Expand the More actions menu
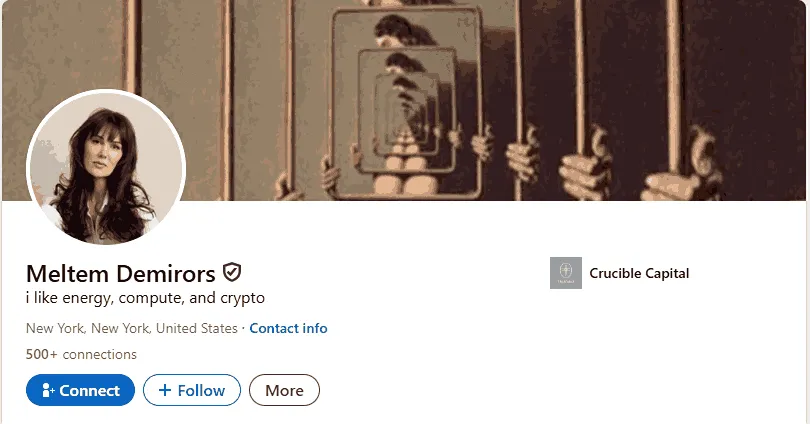Image resolution: width=810 pixels, height=424 pixels. 284,390
